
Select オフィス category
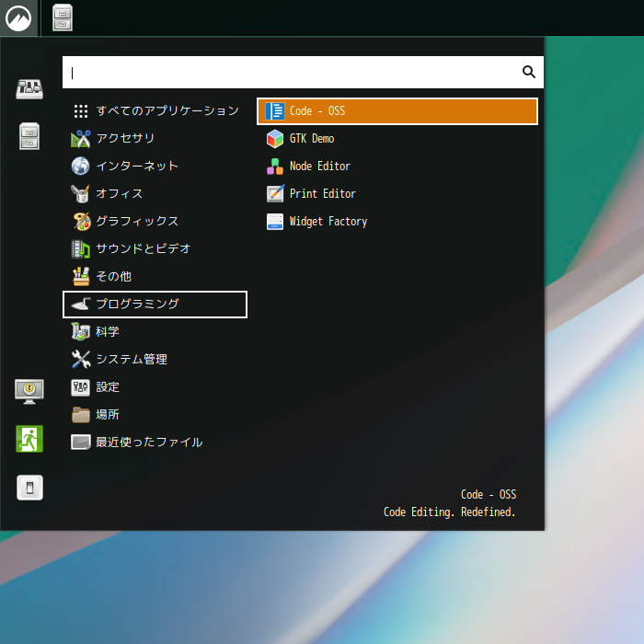pyautogui.click(x=155, y=194)
